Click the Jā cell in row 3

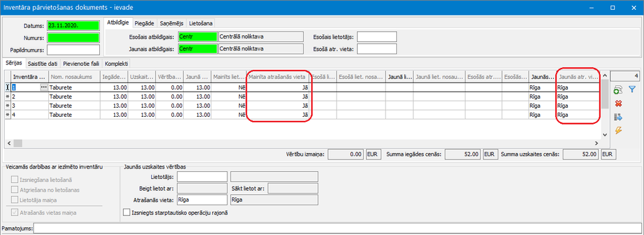coord(278,106)
